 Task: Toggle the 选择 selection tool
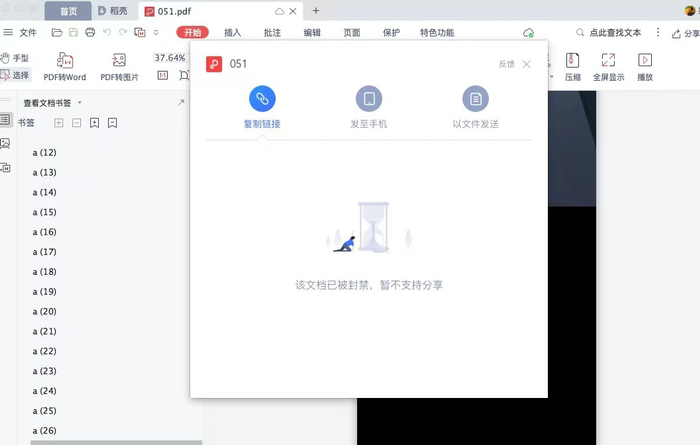16,75
